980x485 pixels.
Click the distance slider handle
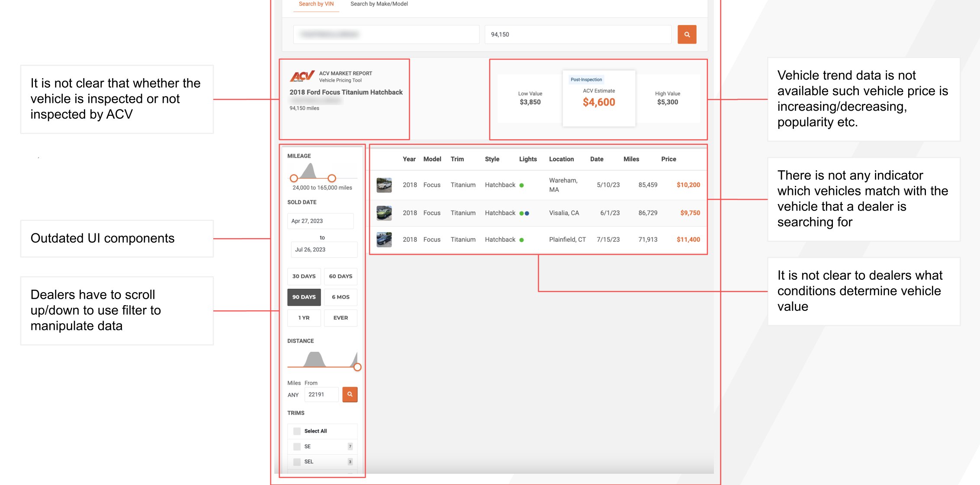[x=357, y=367]
